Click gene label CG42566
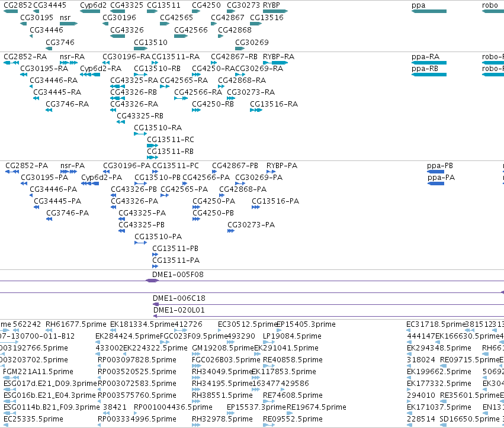 [x=191, y=30]
